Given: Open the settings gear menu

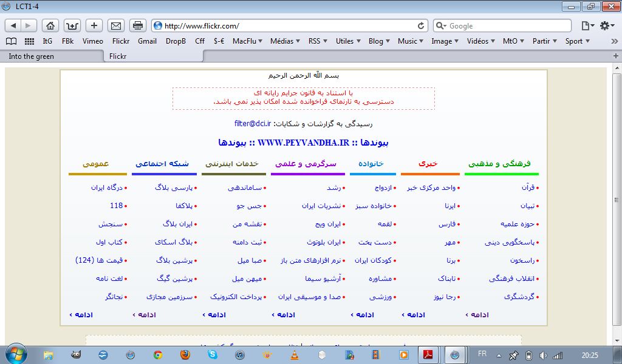Looking at the screenshot, I should click(607, 25).
